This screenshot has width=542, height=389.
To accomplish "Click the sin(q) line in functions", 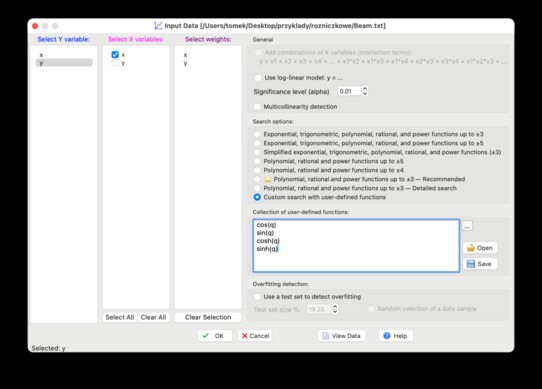I will 265,233.
